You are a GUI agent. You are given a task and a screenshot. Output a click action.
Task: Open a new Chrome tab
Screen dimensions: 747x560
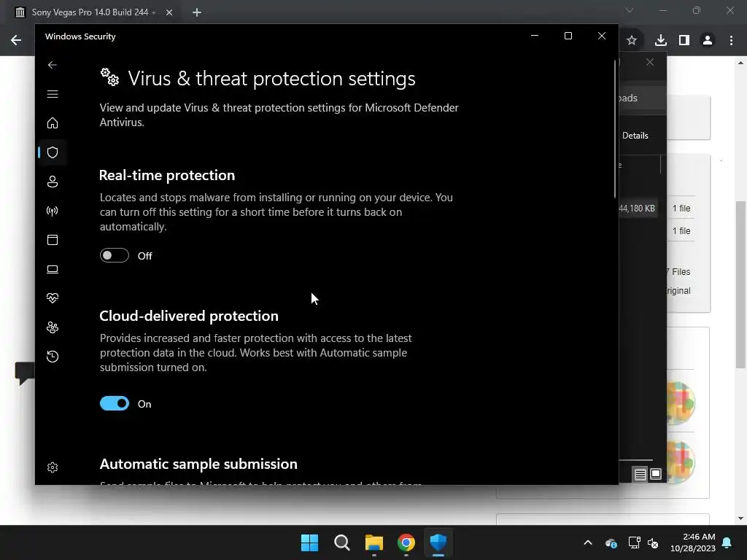pyautogui.click(x=197, y=12)
